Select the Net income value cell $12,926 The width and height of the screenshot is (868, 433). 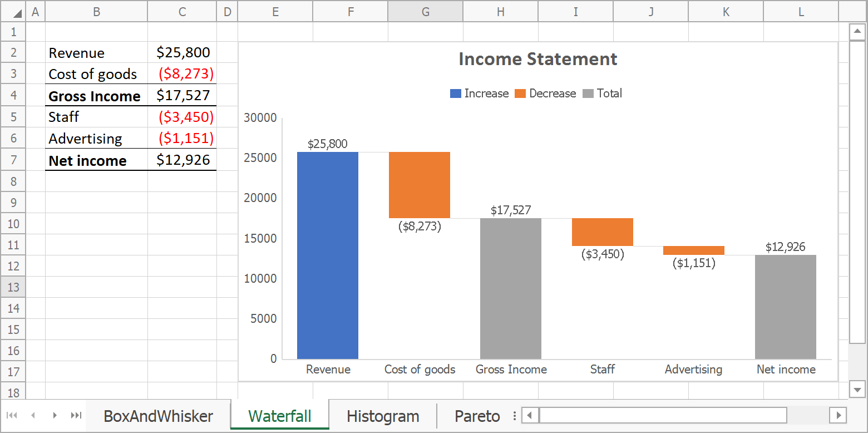tap(183, 160)
